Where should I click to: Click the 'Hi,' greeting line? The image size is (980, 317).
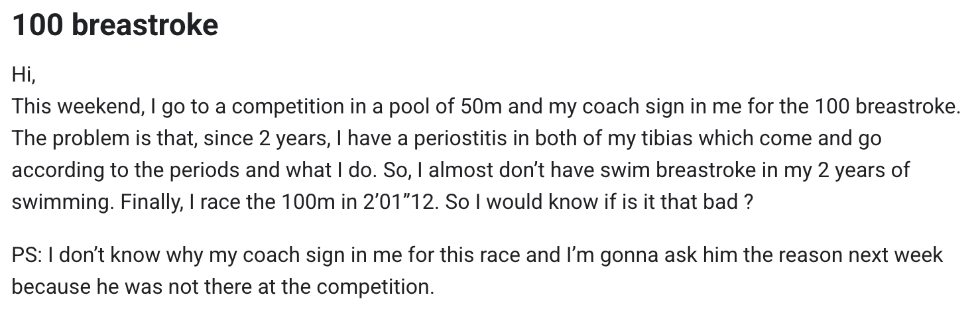(x=23, y=75)
